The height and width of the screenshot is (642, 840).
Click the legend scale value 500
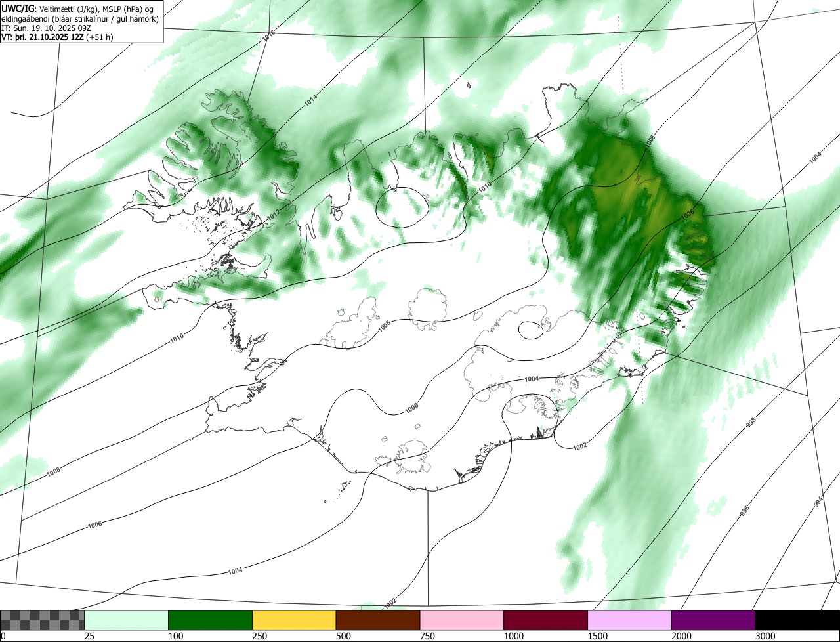[343, 636]
